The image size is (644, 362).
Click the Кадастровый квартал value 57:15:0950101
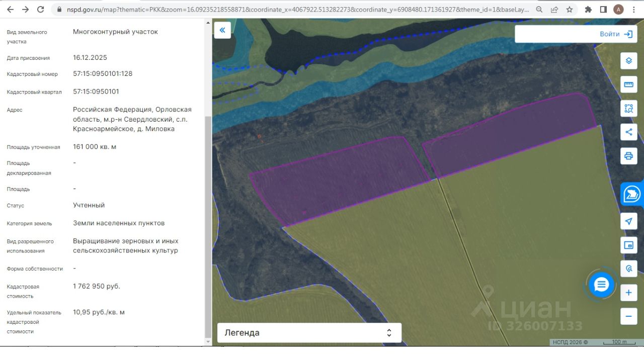click(x=96, y=92)
